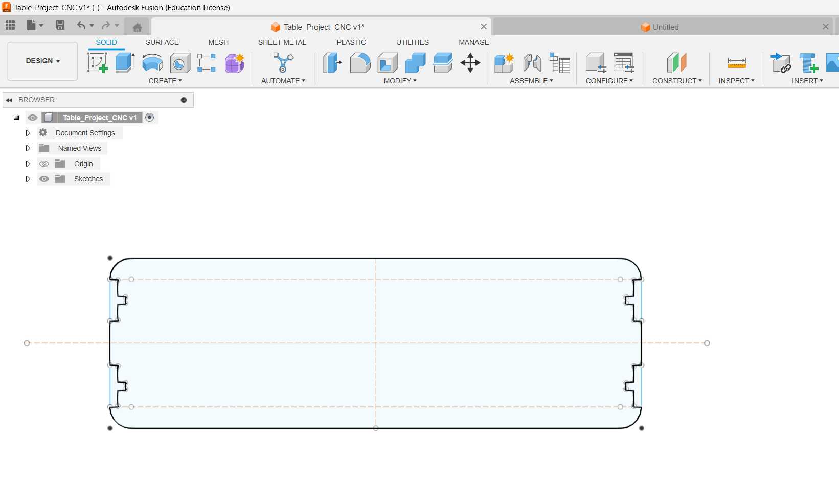The height and width of the screenshot is (504, 839).
Task: Click the Bill of Materials icon in Assemble
Action: [560, 63]
